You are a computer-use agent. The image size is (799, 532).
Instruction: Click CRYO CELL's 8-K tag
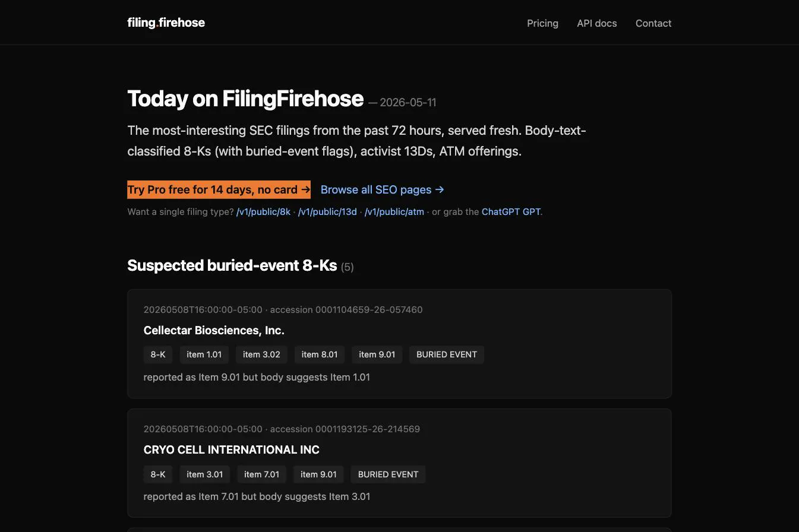coord(158,474)
